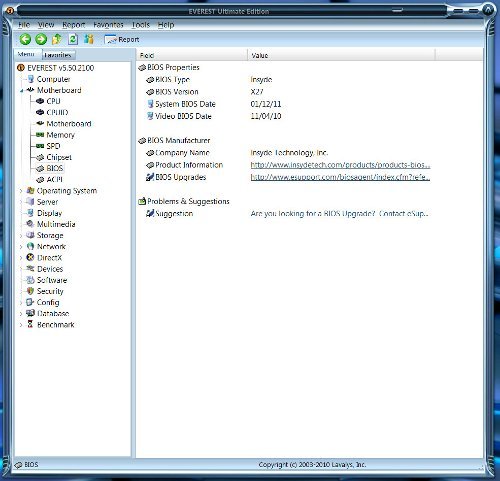Image resolution: width=500 pixels, height=481 pixels.
Task: Click the green Back arrow icon
Action: pos(25,39)
